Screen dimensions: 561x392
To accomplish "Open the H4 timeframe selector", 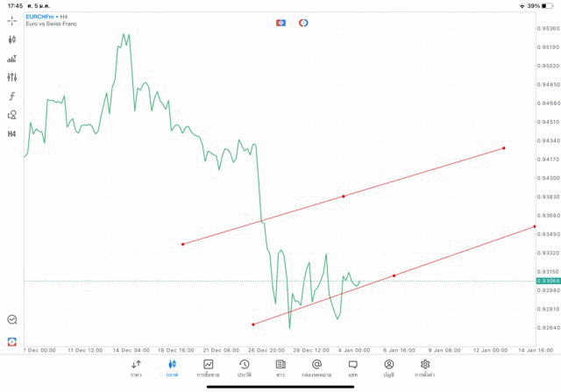I will (12, 134).
